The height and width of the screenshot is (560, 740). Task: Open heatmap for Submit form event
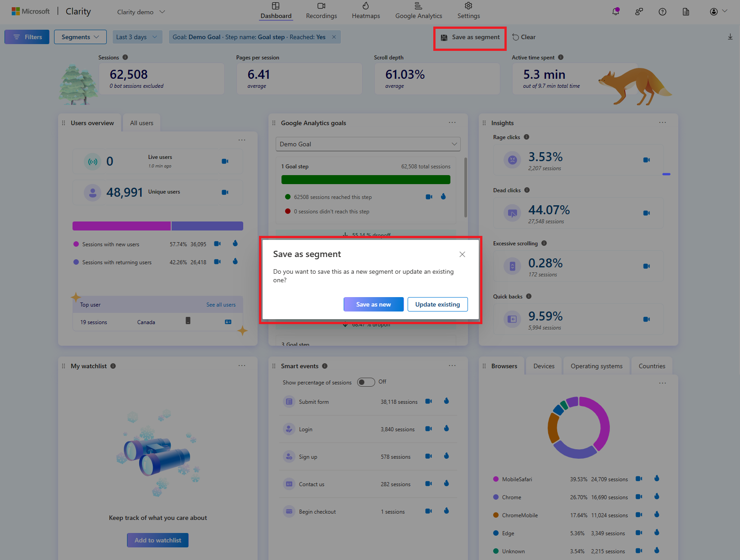[446, 401]
